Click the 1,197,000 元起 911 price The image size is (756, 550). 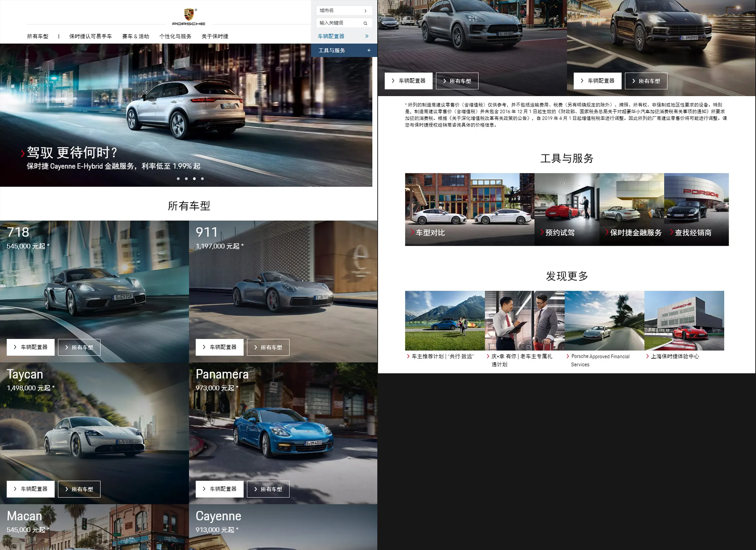click(x=220, y=246)
